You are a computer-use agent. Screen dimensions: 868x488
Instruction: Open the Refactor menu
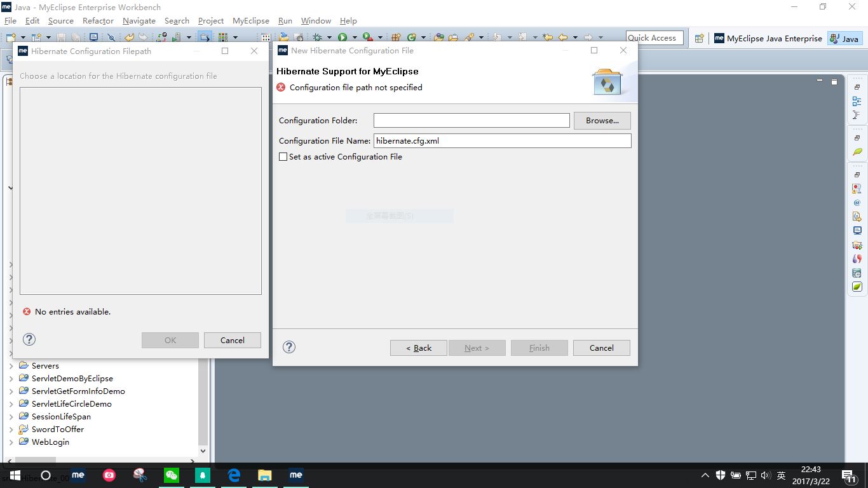pos(98,21)
